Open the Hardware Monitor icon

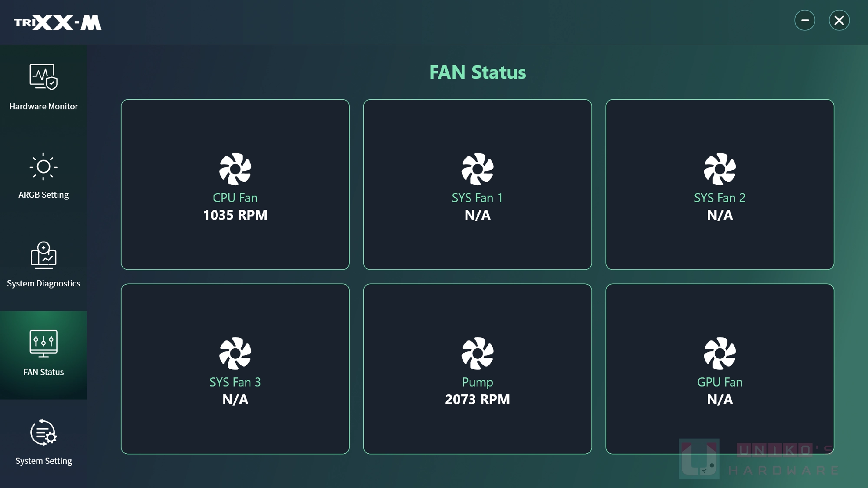pos(43,77)
